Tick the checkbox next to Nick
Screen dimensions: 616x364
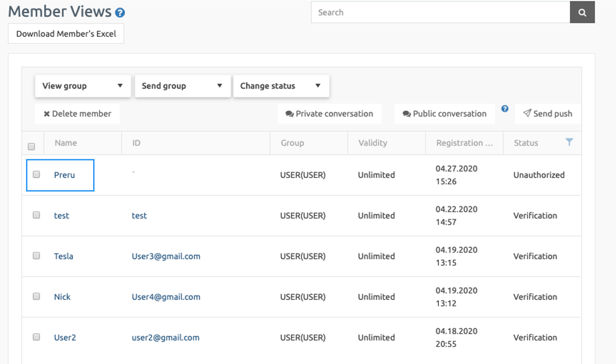[x=36, y=296]
